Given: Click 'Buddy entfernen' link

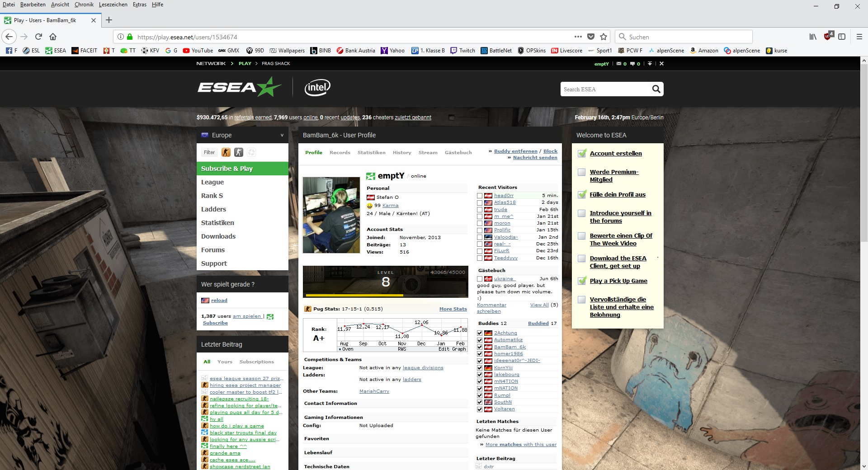Looking at the screenshot, I should pos(516,151).
